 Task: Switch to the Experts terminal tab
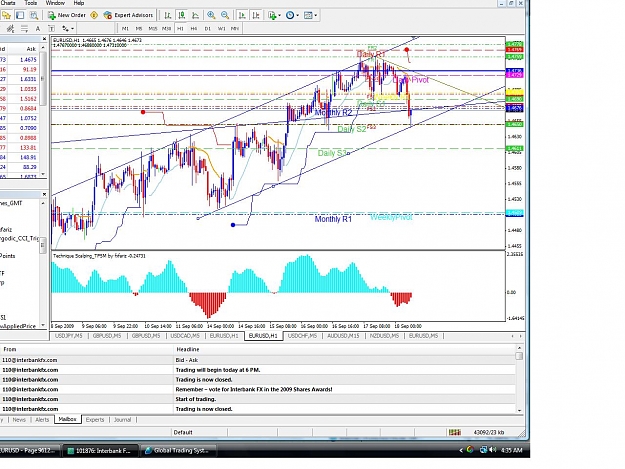(95, 420)
